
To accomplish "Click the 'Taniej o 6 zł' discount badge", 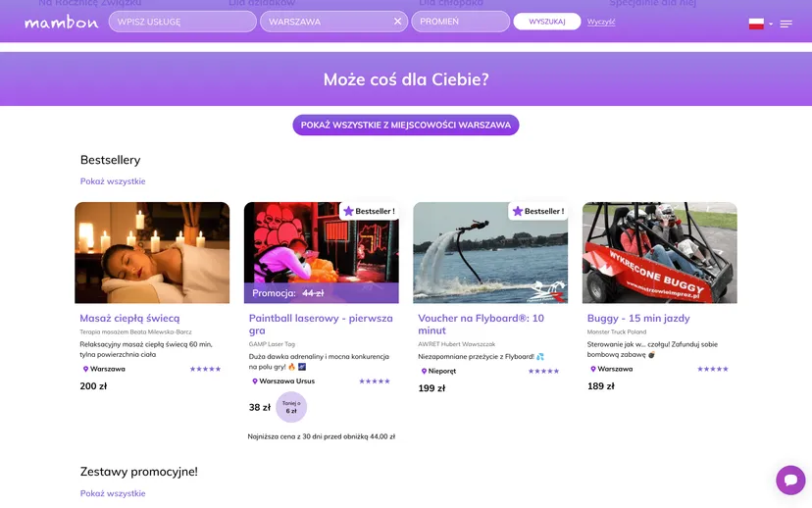I will 291,407.
